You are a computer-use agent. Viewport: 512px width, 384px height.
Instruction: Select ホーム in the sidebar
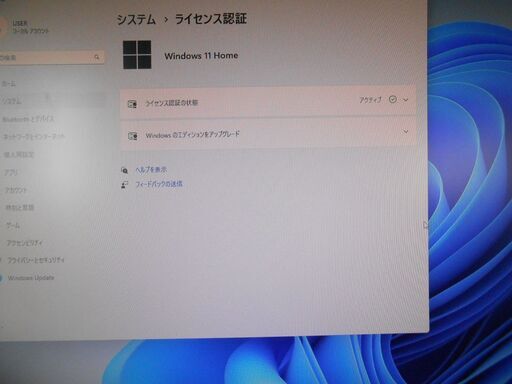click(9, 83)
